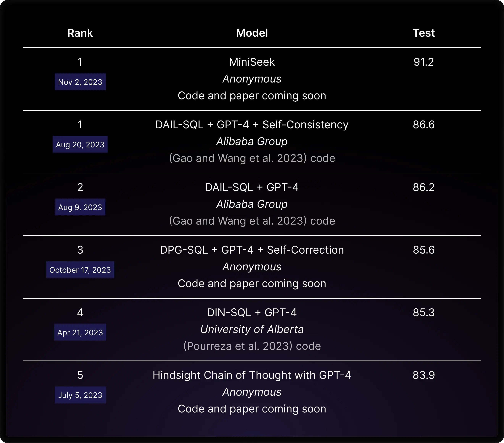Click the Rank column header
The height and width of the screenshot is (443, 504).
80,33
